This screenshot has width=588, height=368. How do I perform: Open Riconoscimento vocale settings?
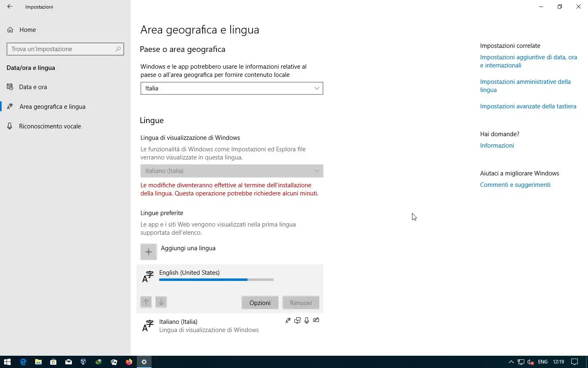click(65, 126)
